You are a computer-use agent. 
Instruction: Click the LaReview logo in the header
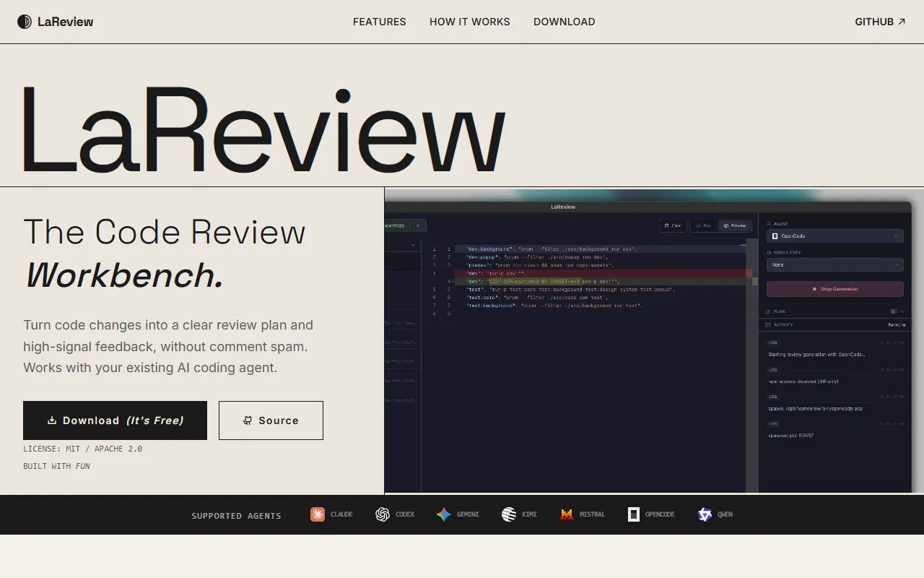click(x=55, y=22)
